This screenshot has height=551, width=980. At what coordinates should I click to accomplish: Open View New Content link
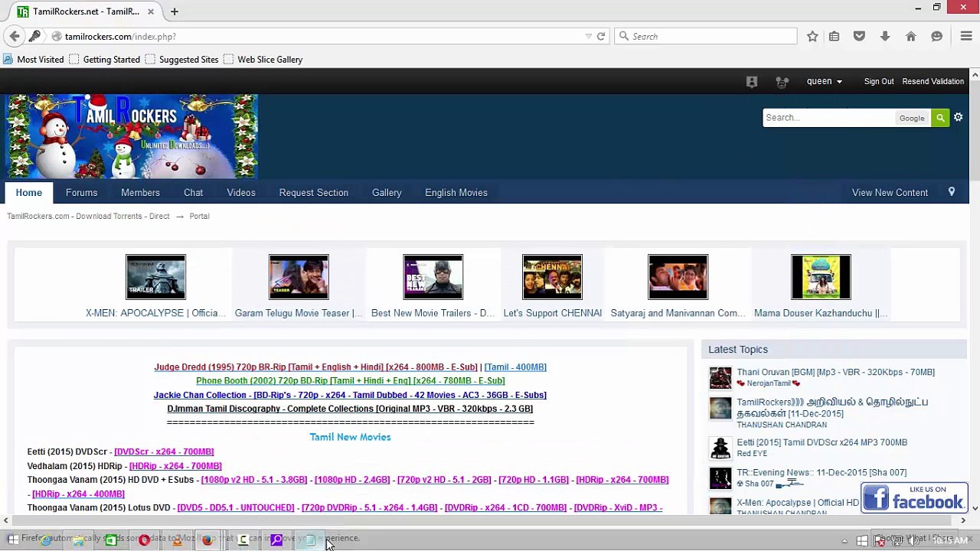890,193
